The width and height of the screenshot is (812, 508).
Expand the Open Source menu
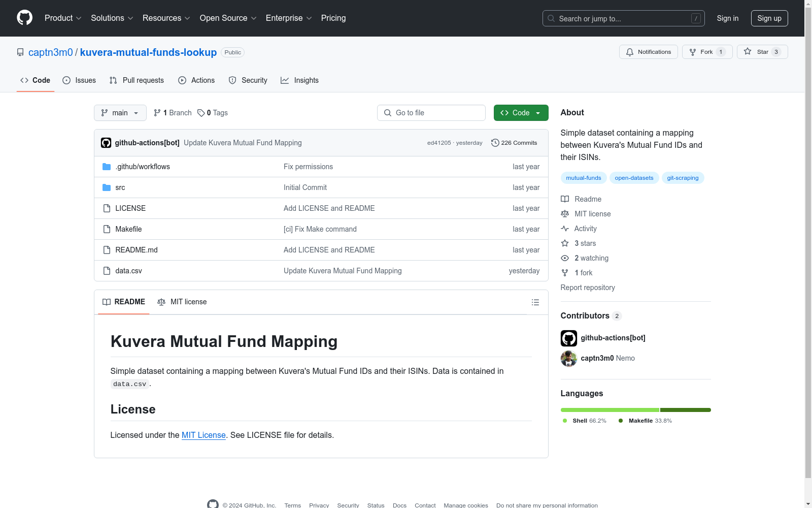point(228,18)
